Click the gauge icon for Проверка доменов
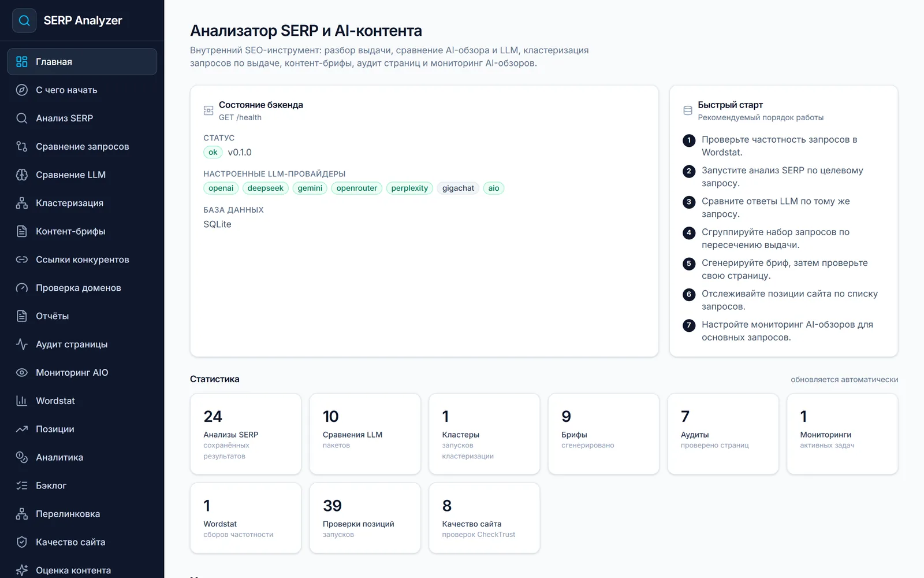The height and width of the screenshot is (578, 924). (x=22, y=288)
